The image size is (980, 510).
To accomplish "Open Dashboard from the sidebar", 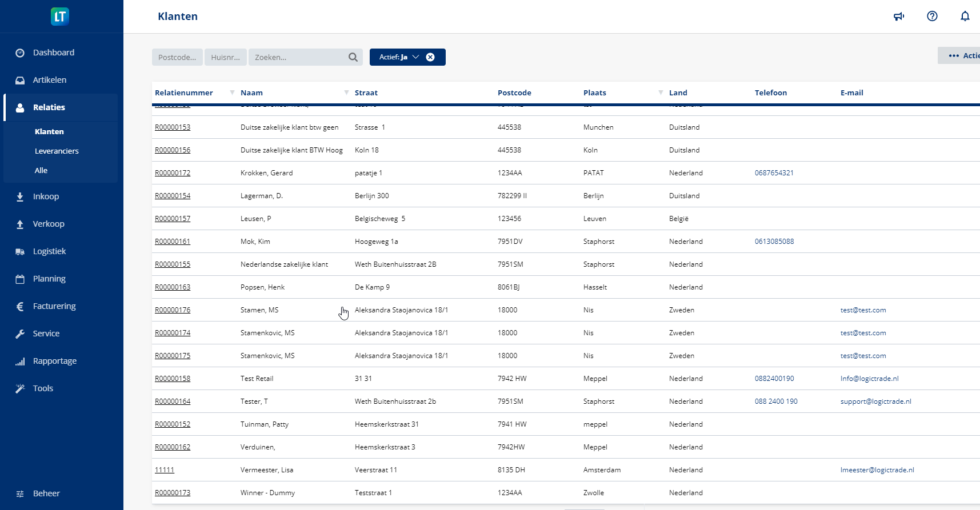I will [54, 53].
